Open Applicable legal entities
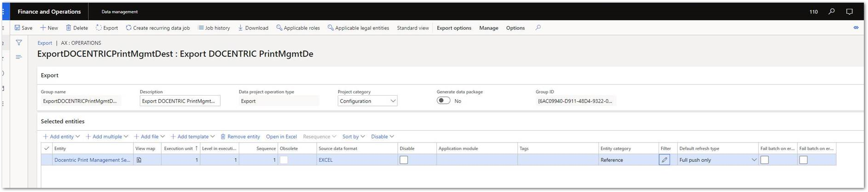868x192 pixels. 358,28
